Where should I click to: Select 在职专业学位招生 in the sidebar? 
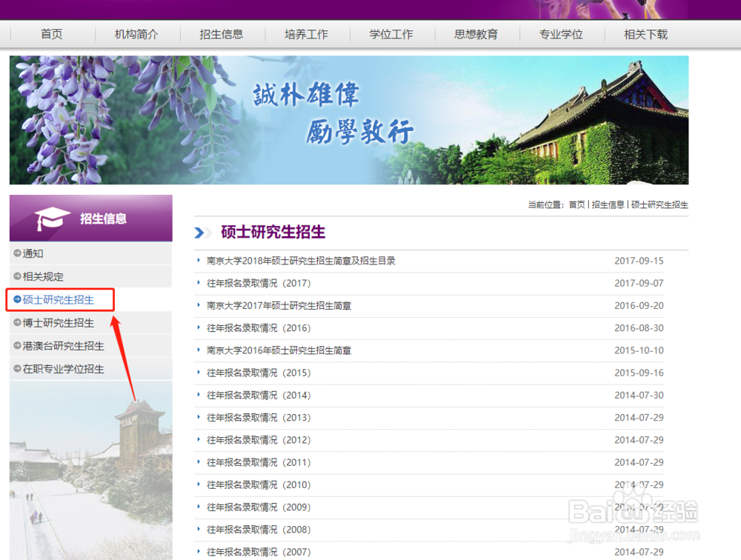click(x=63, y=369)
